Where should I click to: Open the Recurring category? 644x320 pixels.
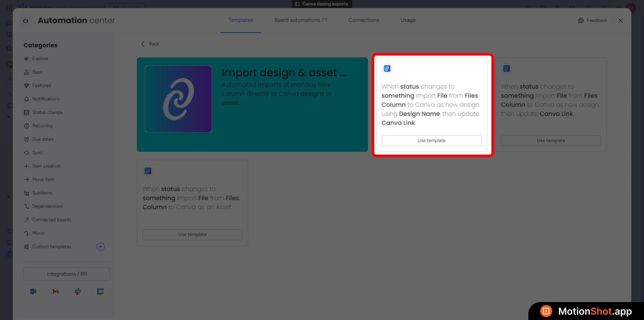point(42,126)
